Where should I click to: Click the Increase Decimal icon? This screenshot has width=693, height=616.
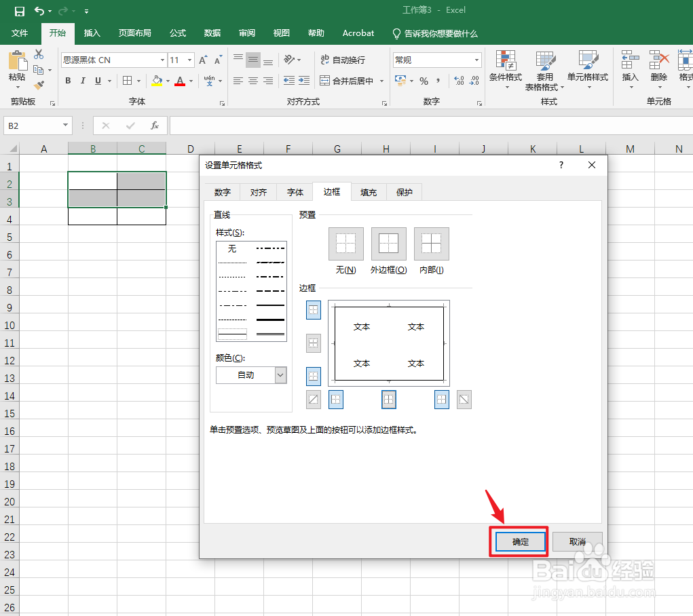(x=460, y=81)
